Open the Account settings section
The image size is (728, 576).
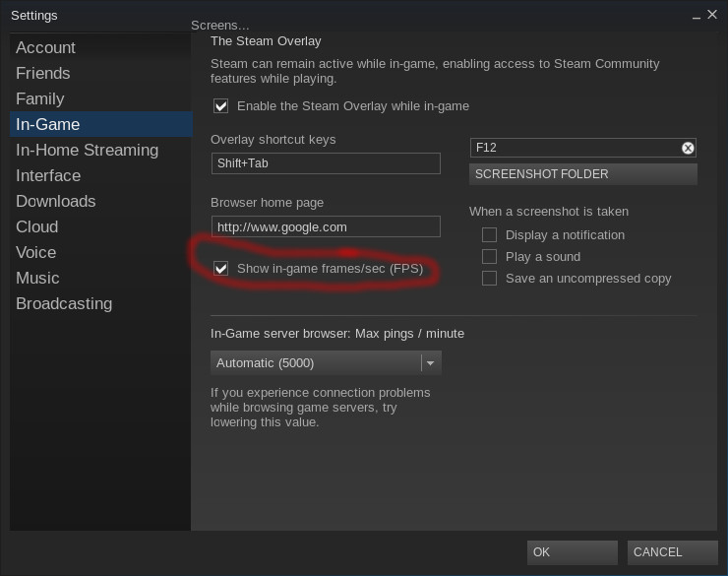click(100, 47)
